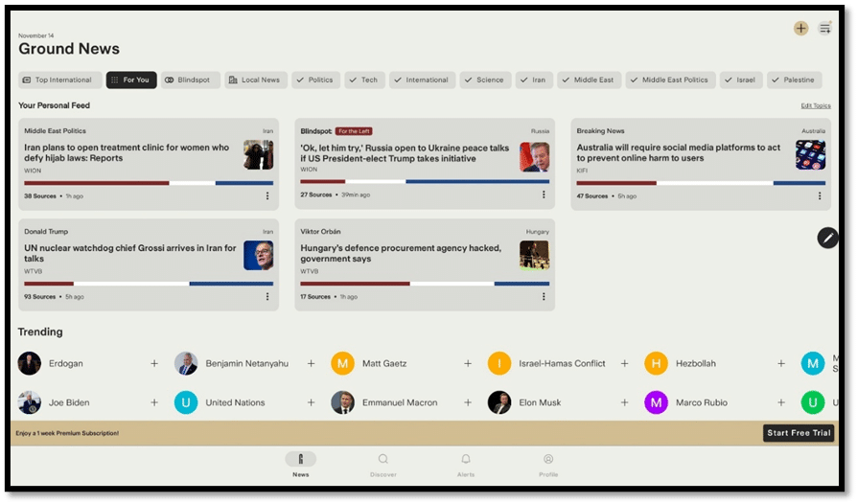Click the gold plus button at top right
Screen dimensions: 857x504
click(800, 29)
